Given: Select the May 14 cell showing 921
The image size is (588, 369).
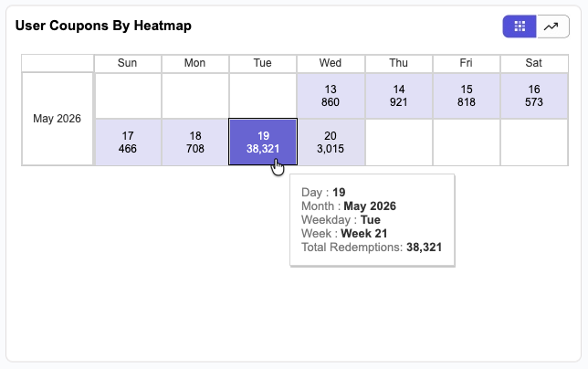Looking at the screenshot, I should pos(399,96).
